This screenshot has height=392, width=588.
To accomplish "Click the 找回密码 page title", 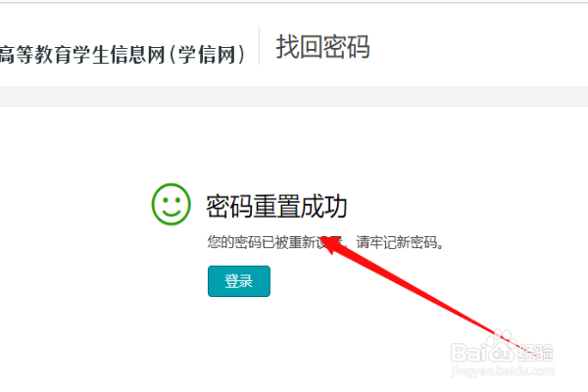I will pyautogui.click(x=322, y=47).
